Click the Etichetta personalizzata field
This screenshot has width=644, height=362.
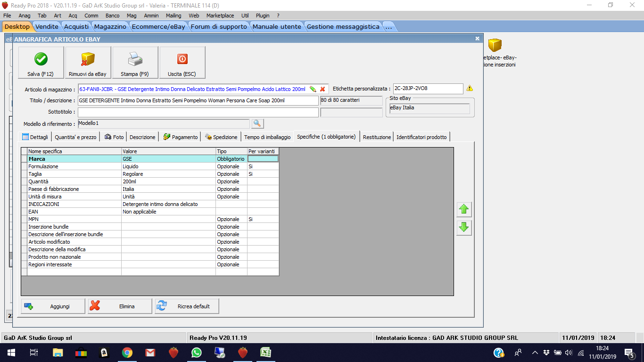tap(428, 89)
